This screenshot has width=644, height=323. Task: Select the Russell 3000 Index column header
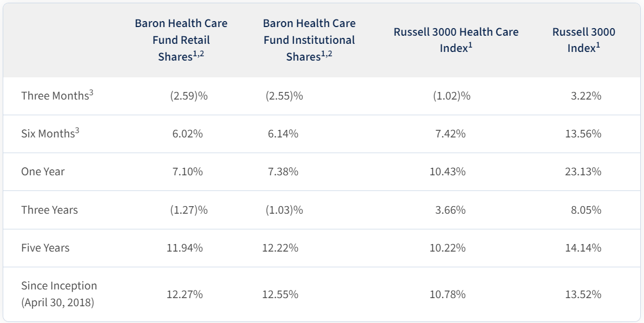[x=583, y=39]
